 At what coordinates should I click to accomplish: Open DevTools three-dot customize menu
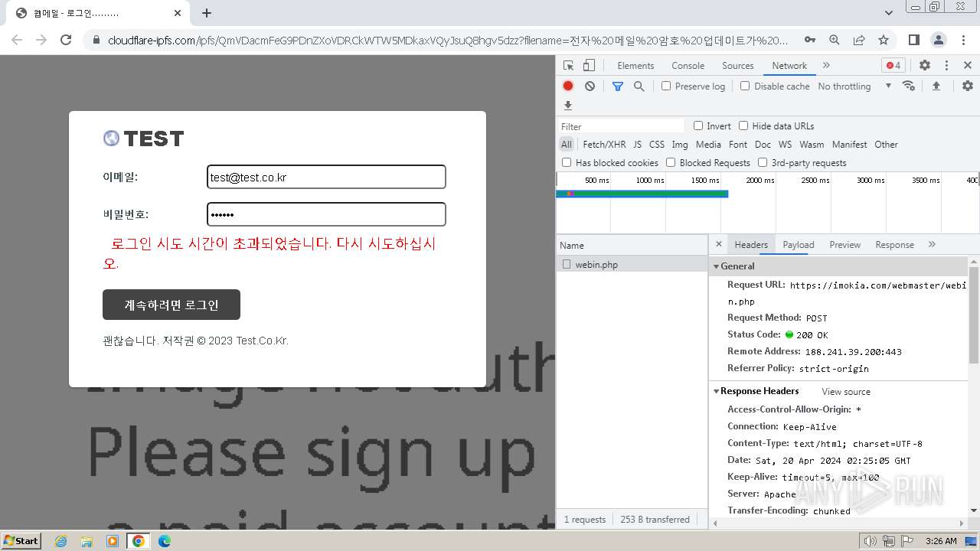click(x=946, y=66)
